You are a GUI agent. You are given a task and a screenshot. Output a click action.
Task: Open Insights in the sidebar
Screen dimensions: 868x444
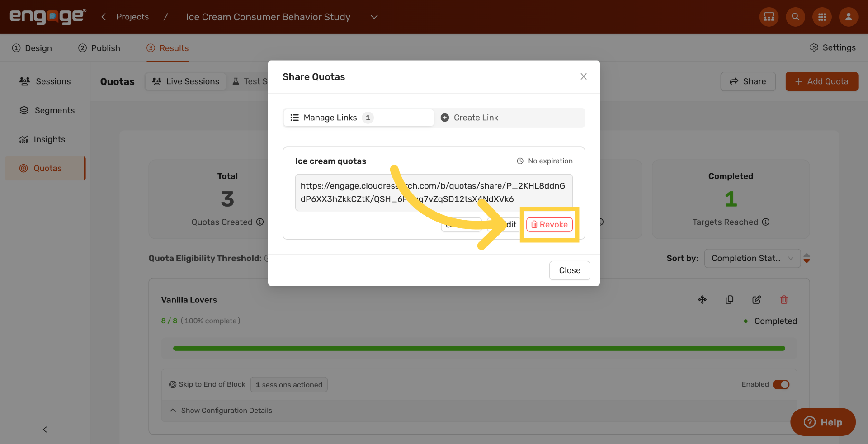(42, 139)
